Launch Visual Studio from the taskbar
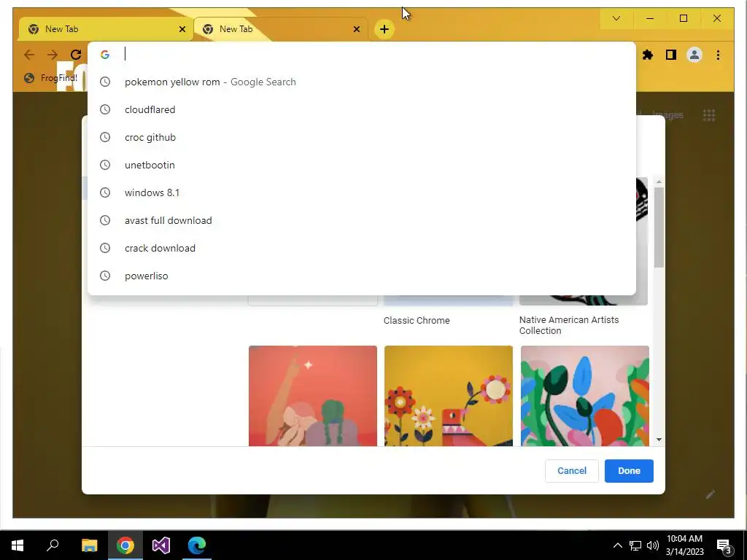 click(x=161, y=545)
